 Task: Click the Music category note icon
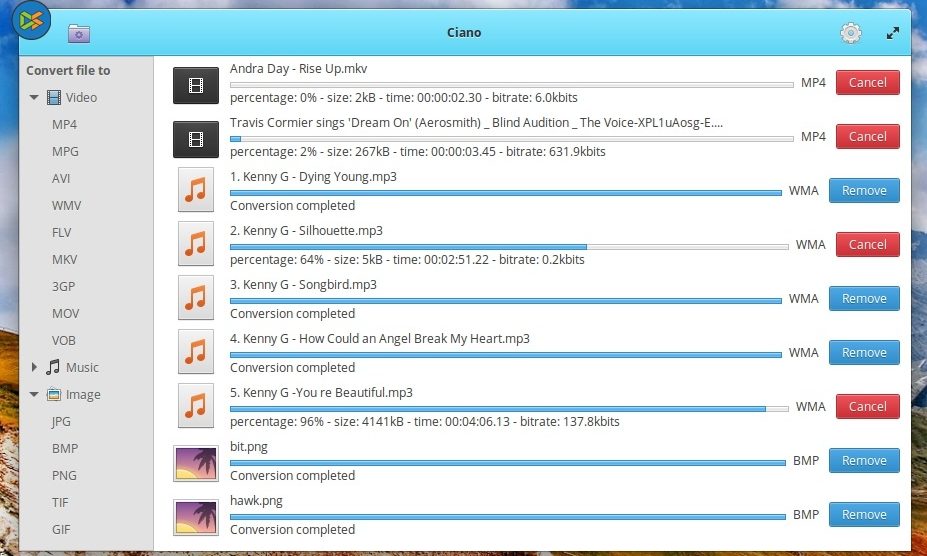coord(53,367)
